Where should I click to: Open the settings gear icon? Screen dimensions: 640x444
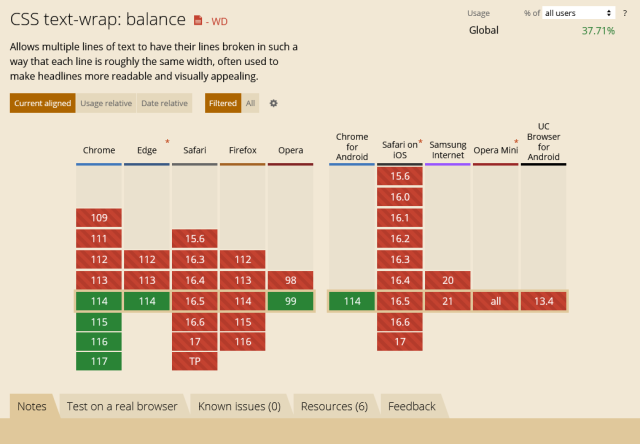[273, 103]
